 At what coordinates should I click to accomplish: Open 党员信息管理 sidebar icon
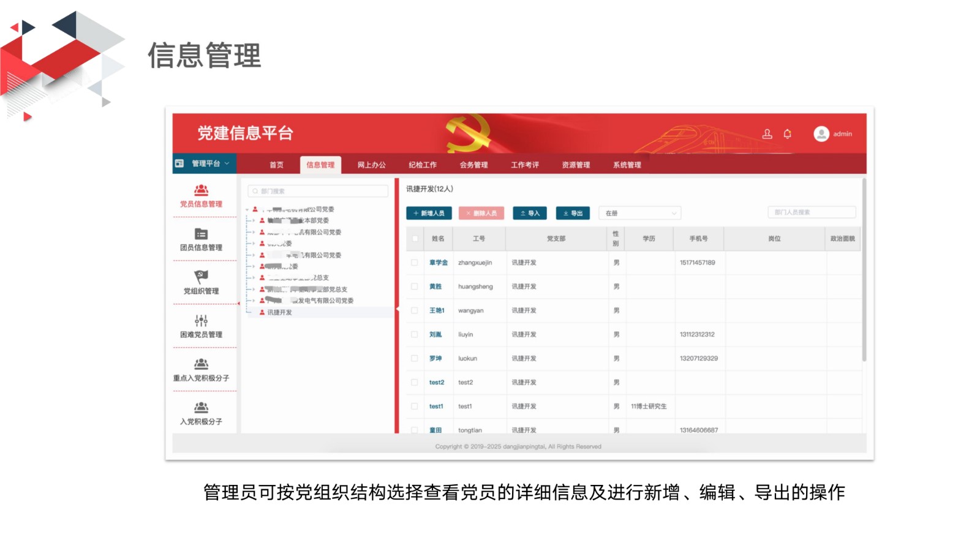pyautogui.click(x=201, y=190)
